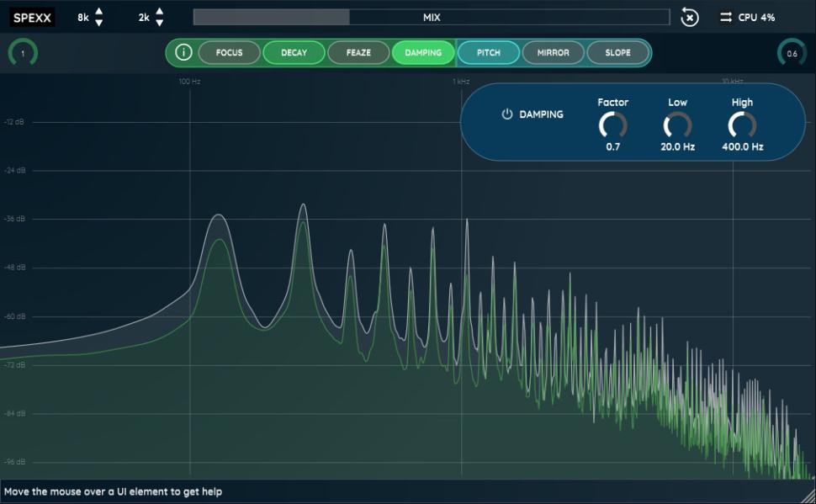Click the High frequency knob
The height and width of the screenshot is (504, 816).
(x=742, y=125)
